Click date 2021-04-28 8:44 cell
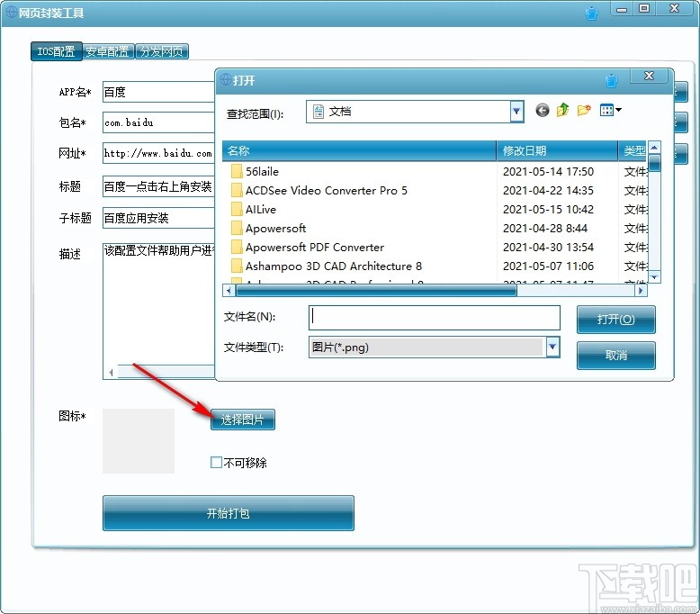Viewport: 700px width, 614px height. point(545,228)
